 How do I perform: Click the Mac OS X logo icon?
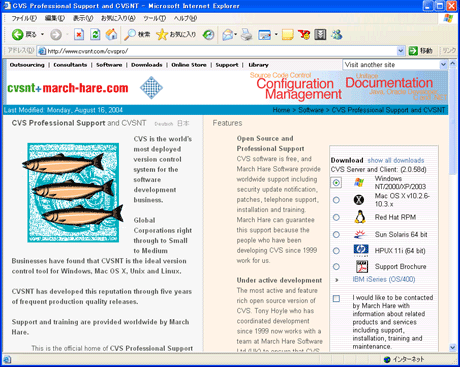click(x=359, y=200)
